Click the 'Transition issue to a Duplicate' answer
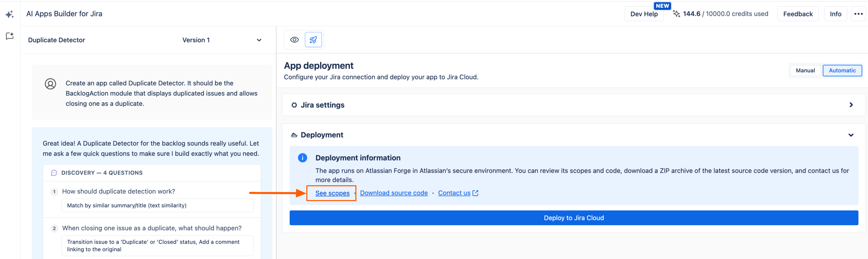Viewport: 868px width, 259px height. click(157, 245)
